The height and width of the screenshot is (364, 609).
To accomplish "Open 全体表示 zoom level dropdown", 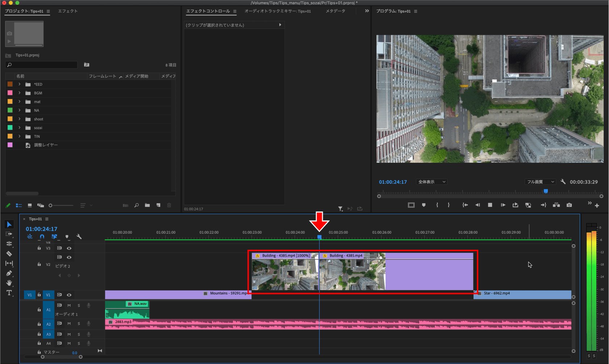I will (x=431, y=182).
